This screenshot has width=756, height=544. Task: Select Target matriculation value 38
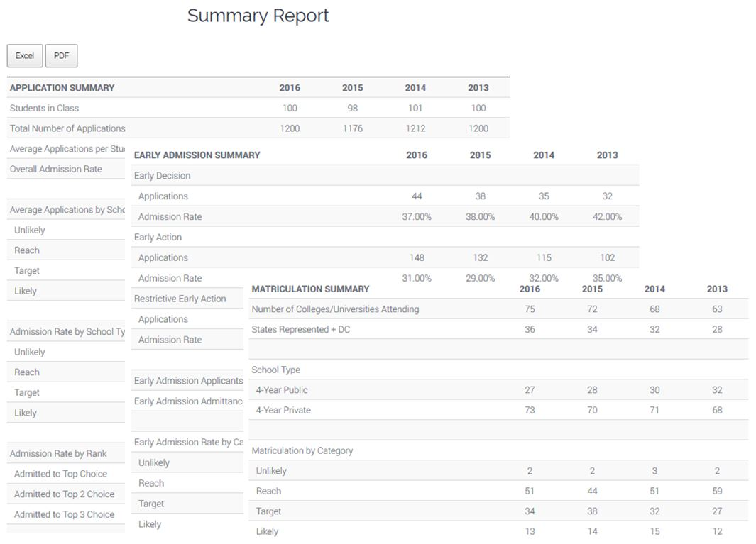tap(592, 511)
